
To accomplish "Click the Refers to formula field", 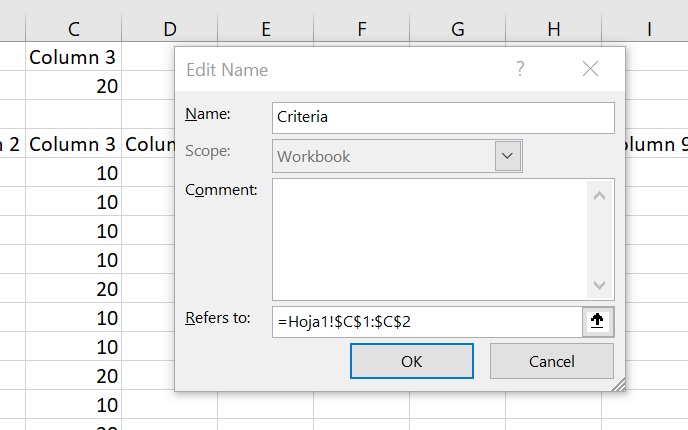I will pyautogui.click(x=425, y=321).
